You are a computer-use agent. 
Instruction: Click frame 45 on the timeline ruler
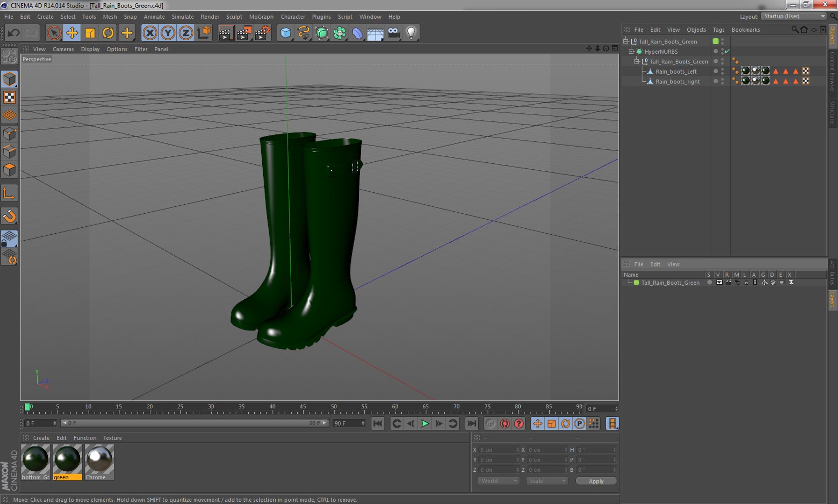[303, 408]
